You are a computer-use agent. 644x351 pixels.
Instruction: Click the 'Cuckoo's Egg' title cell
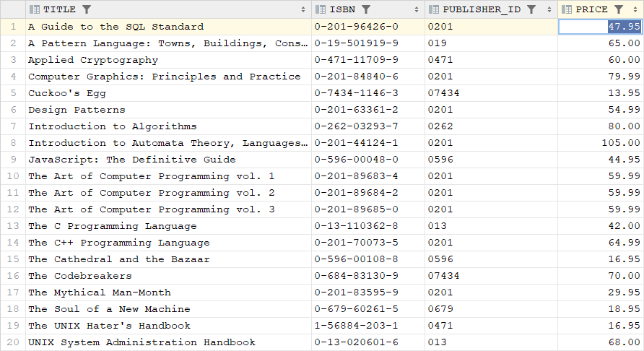(168, 93)
